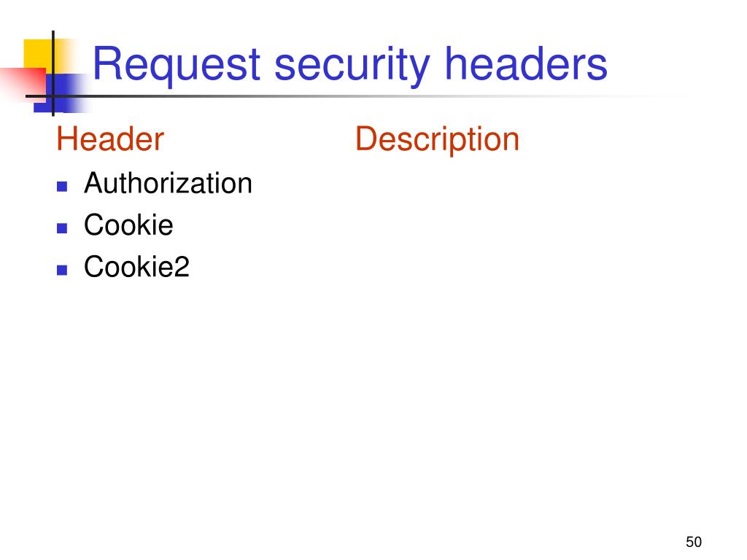
Task: Select the blue bullet beside Authorization
Action: point(62,186)
